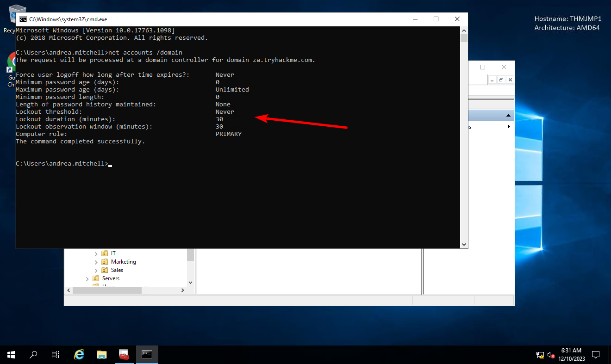Expand the Marketing organizational unit
611x364 pixels.
point(96,262)
